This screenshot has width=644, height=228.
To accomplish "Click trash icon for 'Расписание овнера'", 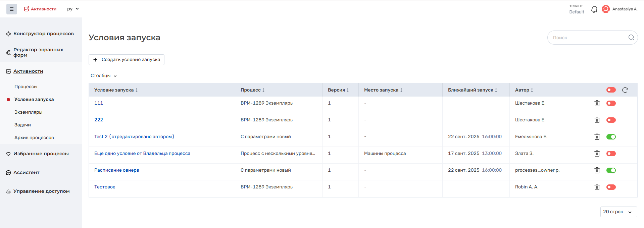I will [x=597, y=170].
